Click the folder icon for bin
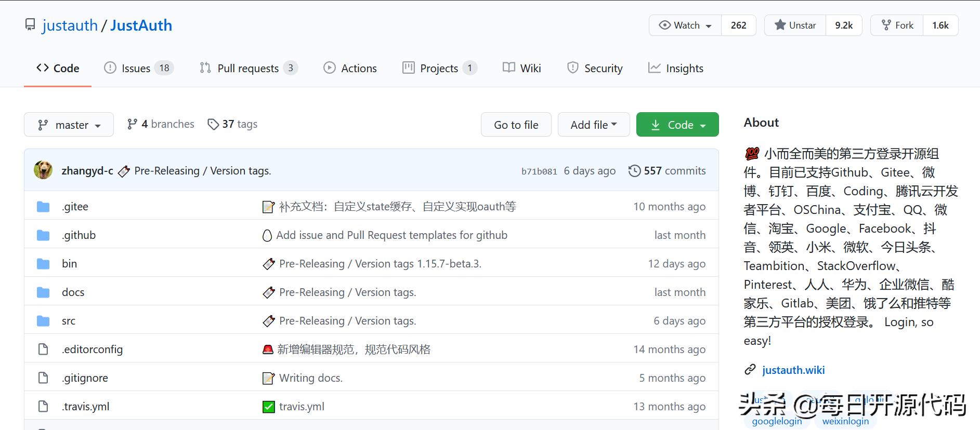980x430 pixels. point(43,264)
